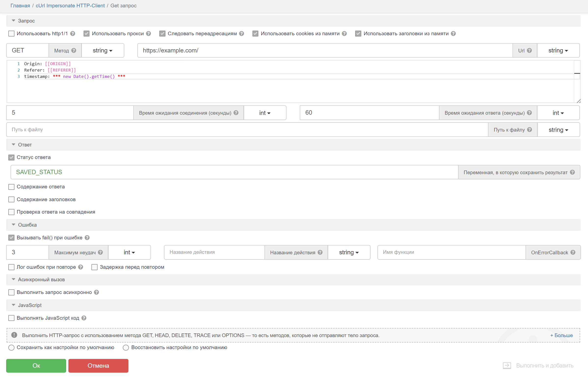Image resolution: width=588 pixels, height=379 pixels.
Task: Click the SAVED_STATUS variable input field
Action: pyautogui.click(x=234, y=172)
